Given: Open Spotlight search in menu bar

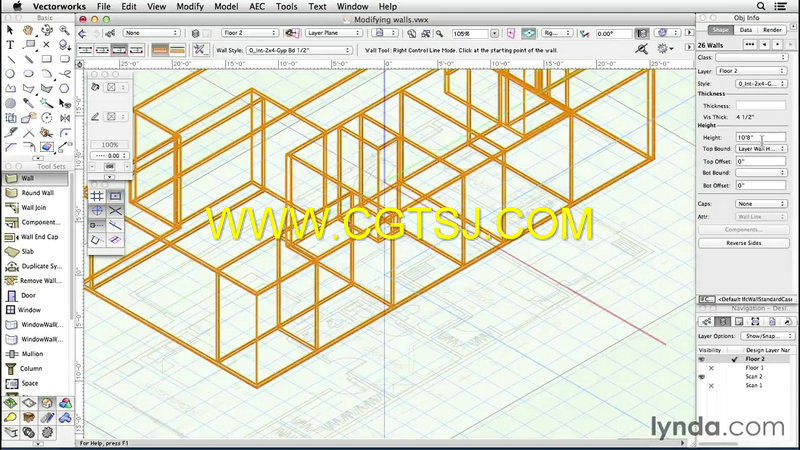Looking at the screenshot, I should tap(761, 6).
